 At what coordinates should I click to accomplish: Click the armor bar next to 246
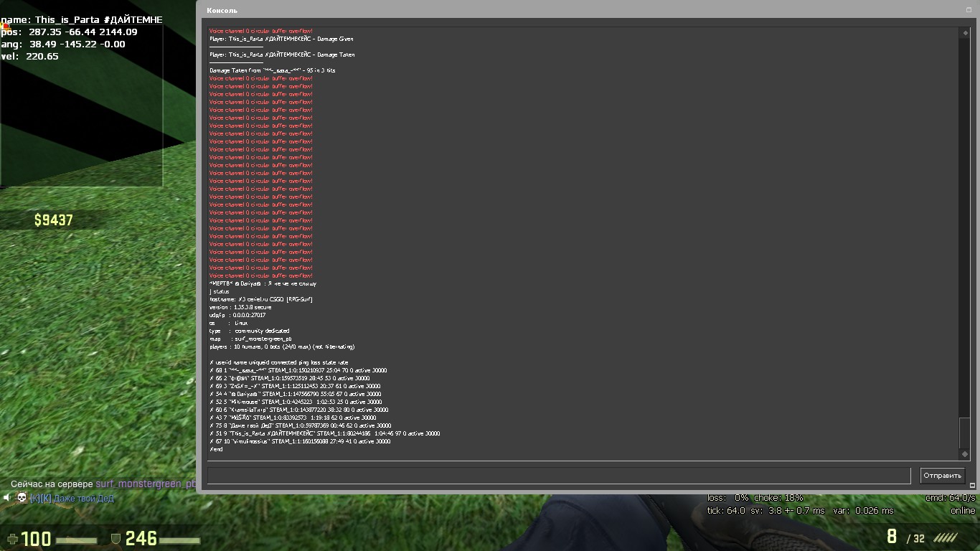pos(179,540)
